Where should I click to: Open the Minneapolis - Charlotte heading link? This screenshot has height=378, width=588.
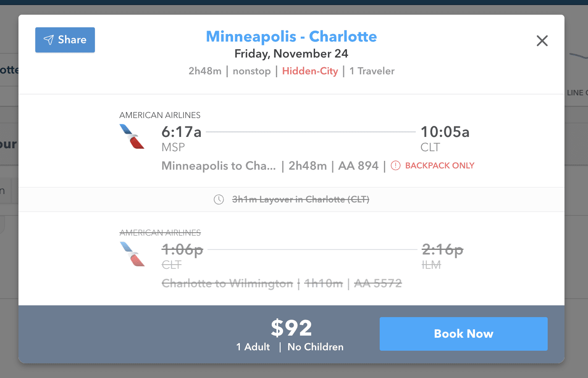coord(291,37)
